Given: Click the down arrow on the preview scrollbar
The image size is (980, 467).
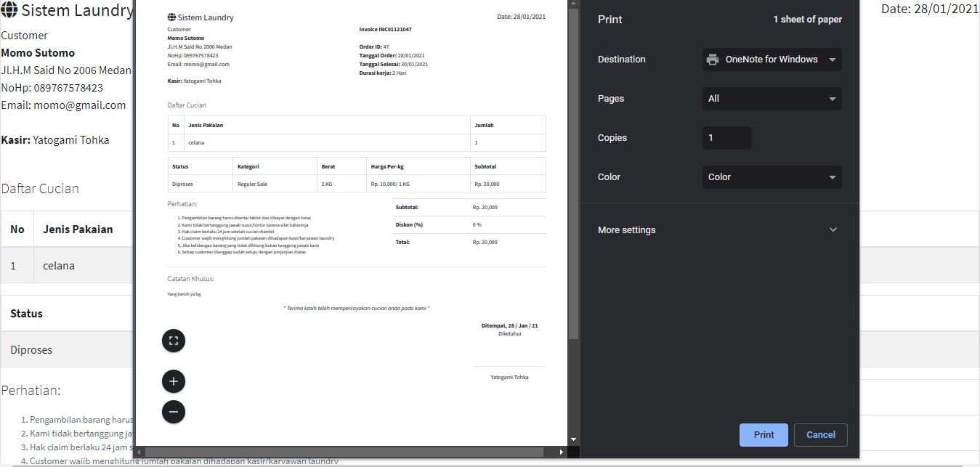Looking at the screenshot, I should [573, 439].
